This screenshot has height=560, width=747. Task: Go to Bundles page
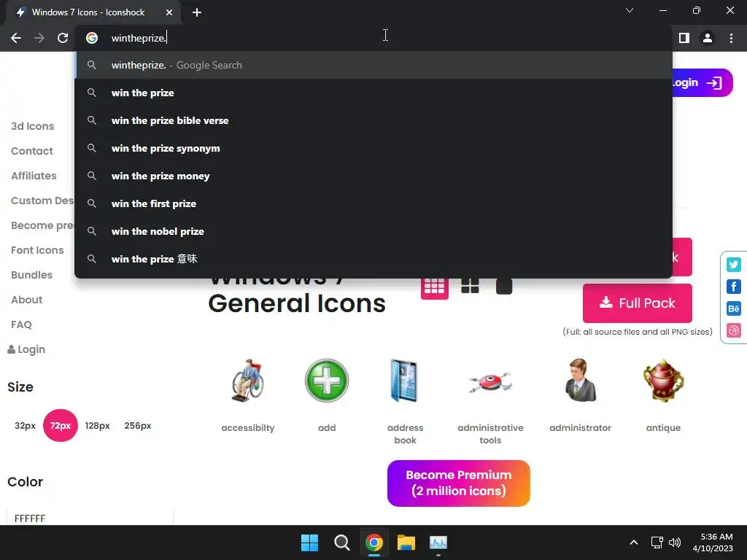[x=31, y=275]
